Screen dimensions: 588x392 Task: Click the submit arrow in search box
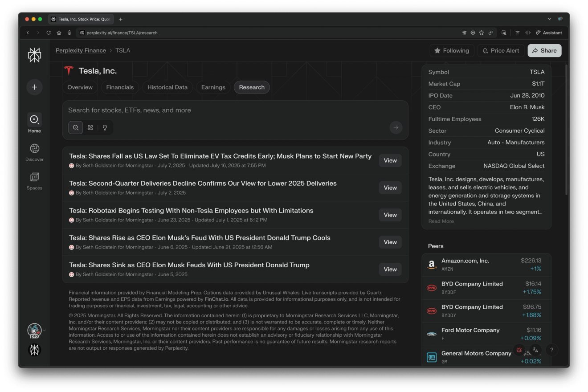coord(396,128)
